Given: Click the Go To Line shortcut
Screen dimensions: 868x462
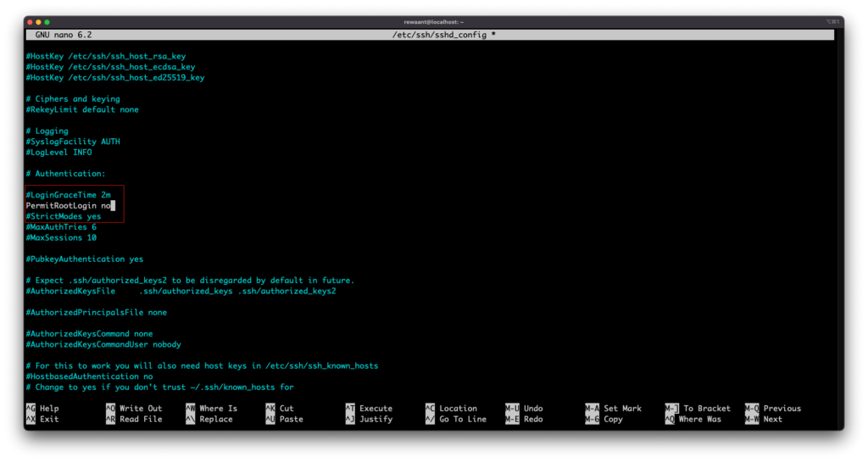Looking at the screenshot, I should (455, 419).
